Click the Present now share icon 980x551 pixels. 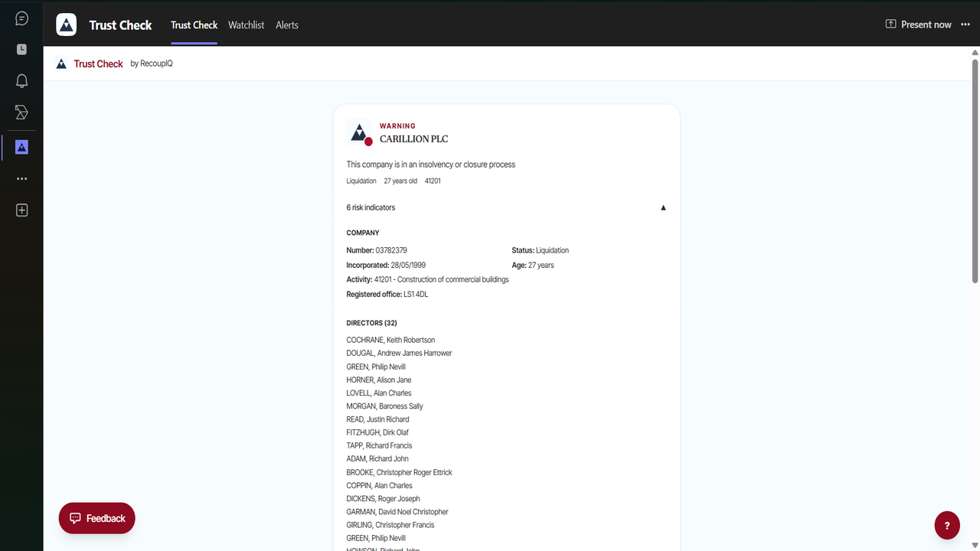pos(890,24)
